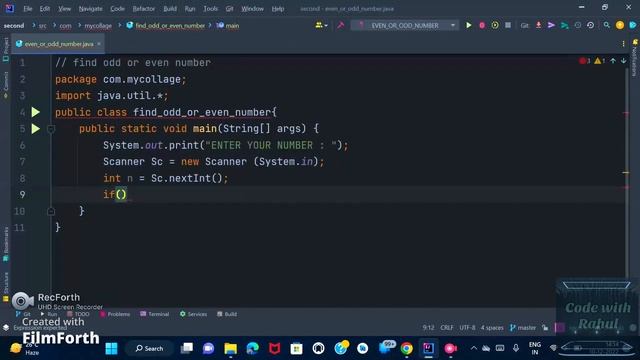The image size is (640, 360).
Task: Click the teal push arrow icon
Action: [564, 25]
